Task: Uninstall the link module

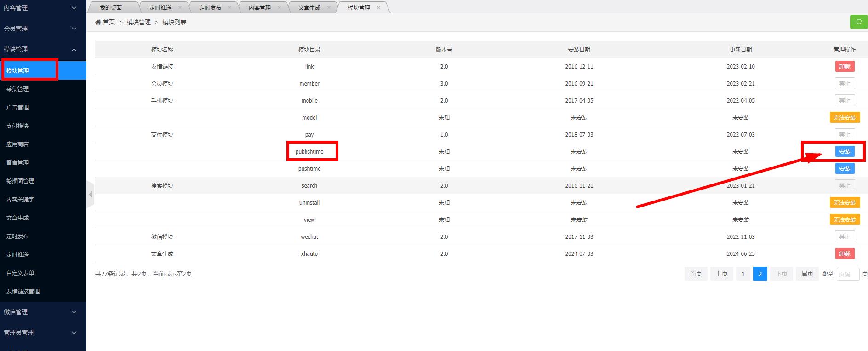Action: coord(845,66)
